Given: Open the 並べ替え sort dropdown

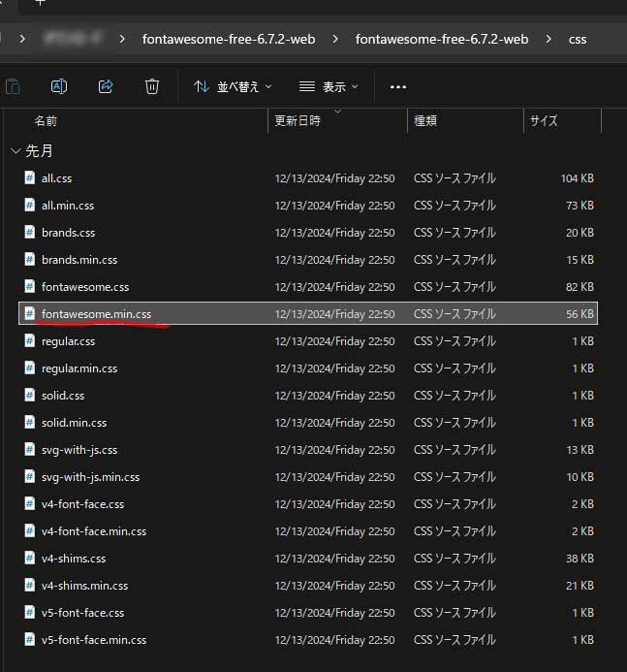Looking at the screenshot, I should [x=233, y=86].
